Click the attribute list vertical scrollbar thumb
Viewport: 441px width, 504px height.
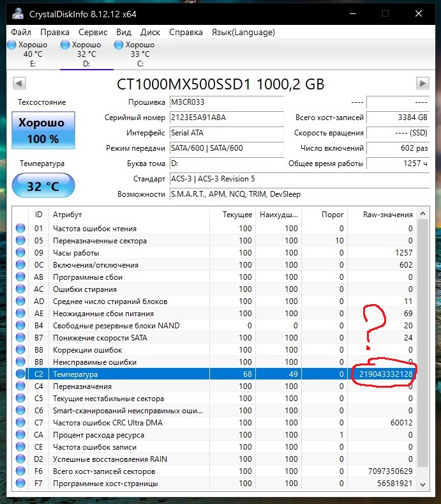422,343
